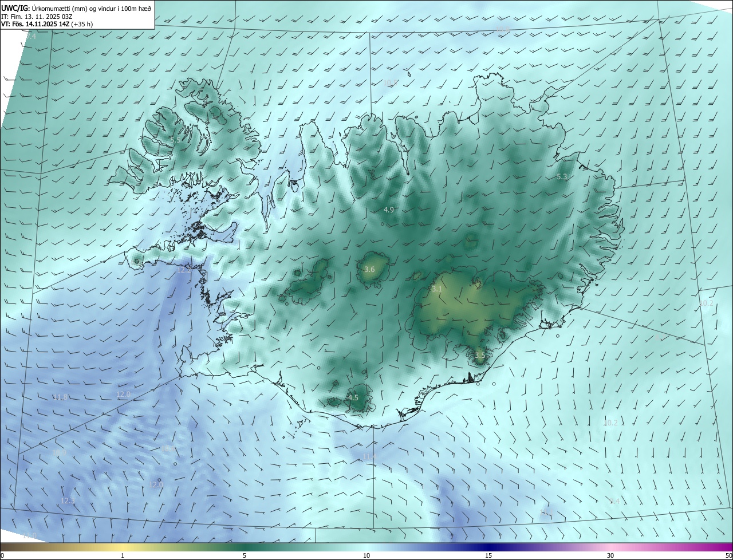This screenshot has width=733, height=560.
Task: Click the 3.1 value on the large glacier
Action: 437,289
